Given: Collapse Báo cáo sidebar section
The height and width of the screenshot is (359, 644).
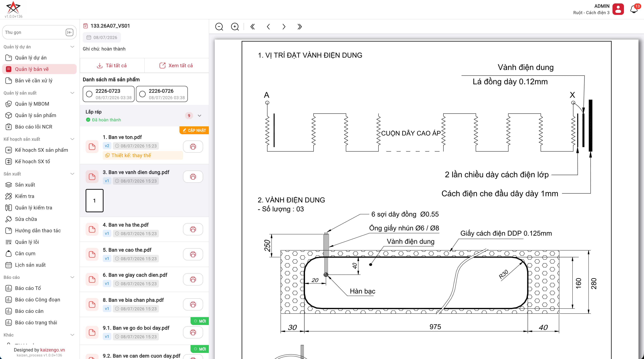Looking at the screenshot, I should pos(72,277).
